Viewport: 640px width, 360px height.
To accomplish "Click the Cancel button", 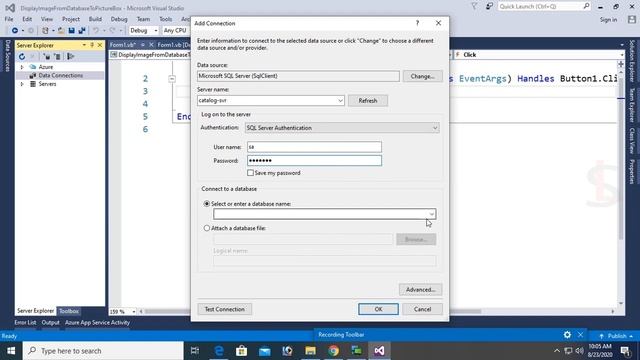I will tap(422, 309).
